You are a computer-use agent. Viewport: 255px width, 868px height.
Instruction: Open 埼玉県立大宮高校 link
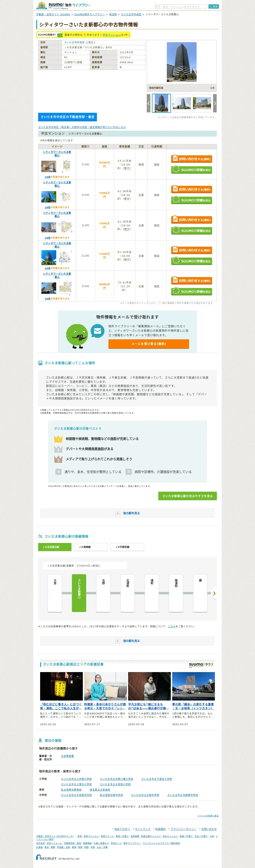pos(100,789)
